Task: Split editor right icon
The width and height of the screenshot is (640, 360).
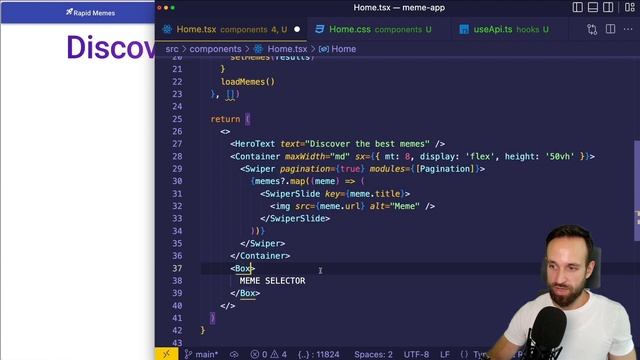Action: pyautogui.click(x=610, y=29)
